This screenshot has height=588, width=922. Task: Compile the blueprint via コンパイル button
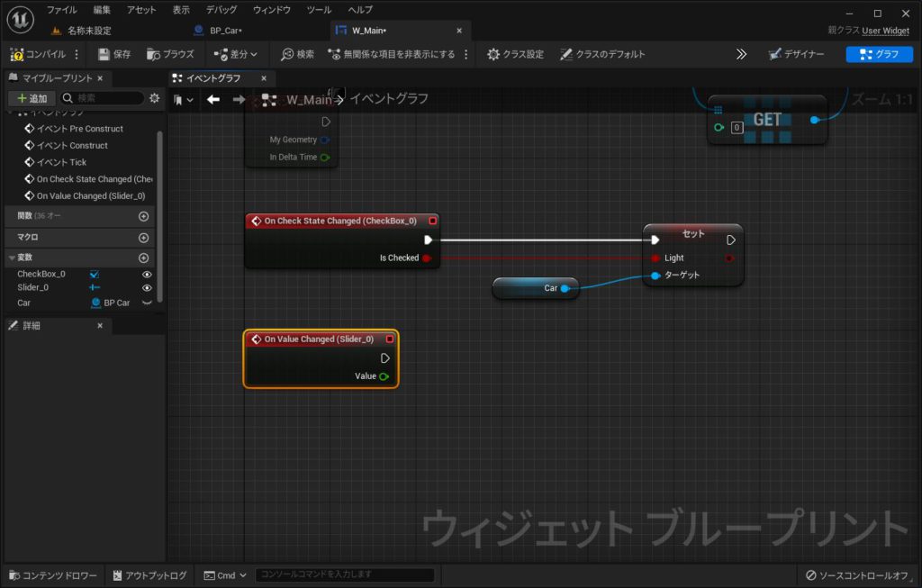coord(38,54)
